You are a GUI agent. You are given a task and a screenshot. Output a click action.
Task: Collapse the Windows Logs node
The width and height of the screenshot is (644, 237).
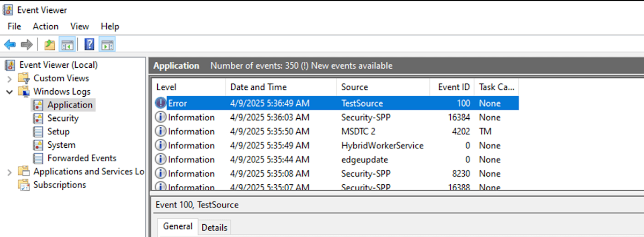(x=10, y=92)
